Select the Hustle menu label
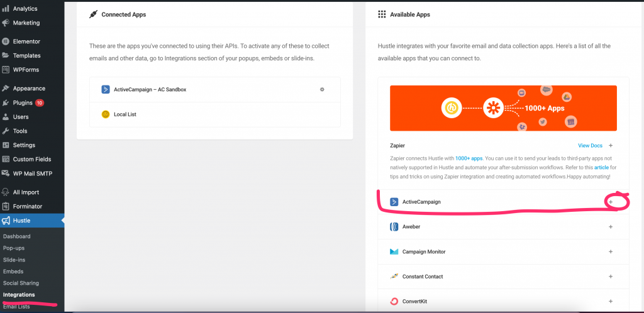The width and height of the screenshot is (644, 313). [21, 221]
